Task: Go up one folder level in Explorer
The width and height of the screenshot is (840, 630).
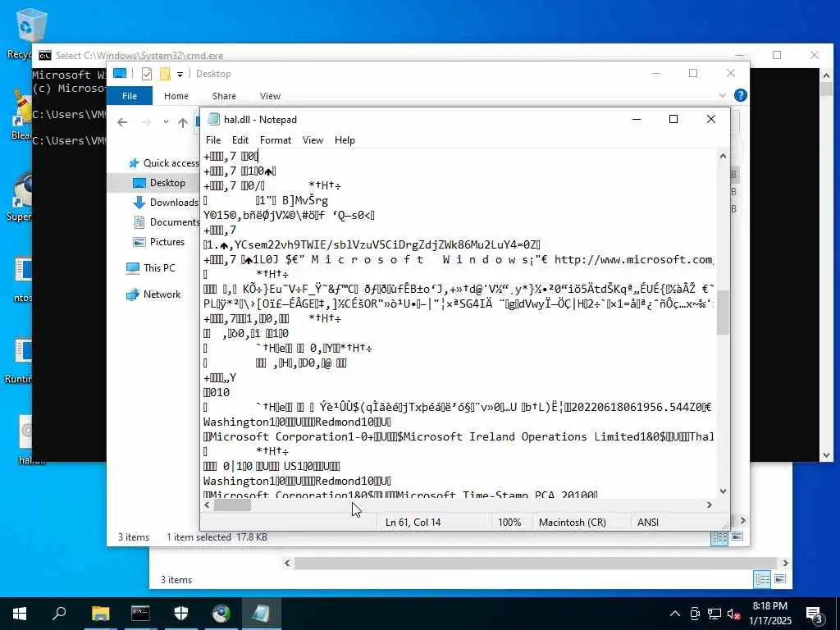Action: click(183, 123)
